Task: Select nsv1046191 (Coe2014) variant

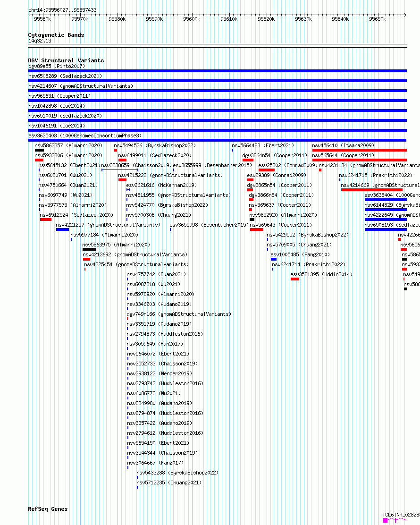Action: 57,126
